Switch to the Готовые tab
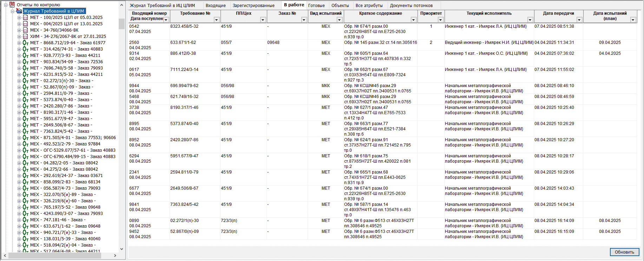Viewport: 644px width, 261px height. click(316, 6)
